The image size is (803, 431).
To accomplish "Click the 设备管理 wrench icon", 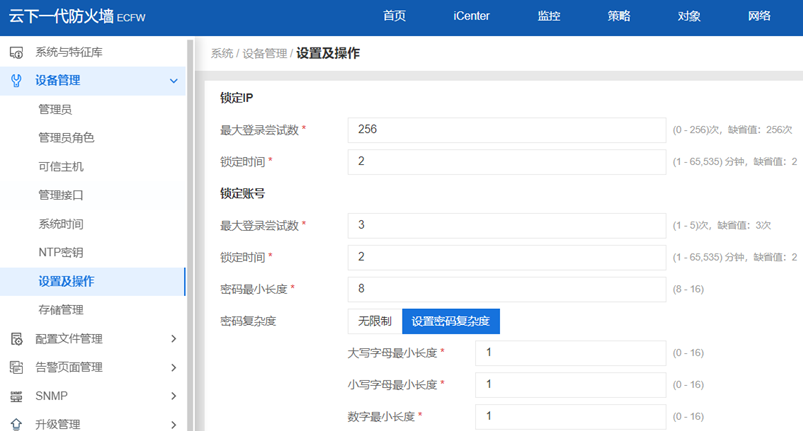I will (x=16, y=81).
